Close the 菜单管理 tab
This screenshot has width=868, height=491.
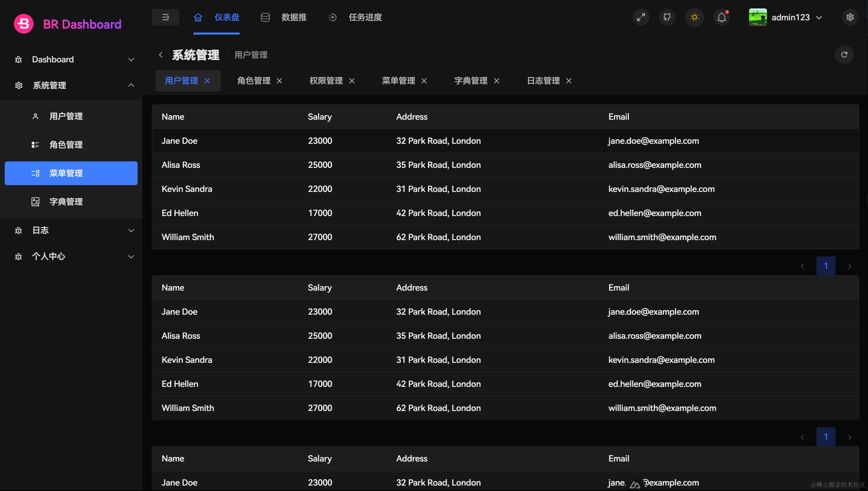click(424, 81)
